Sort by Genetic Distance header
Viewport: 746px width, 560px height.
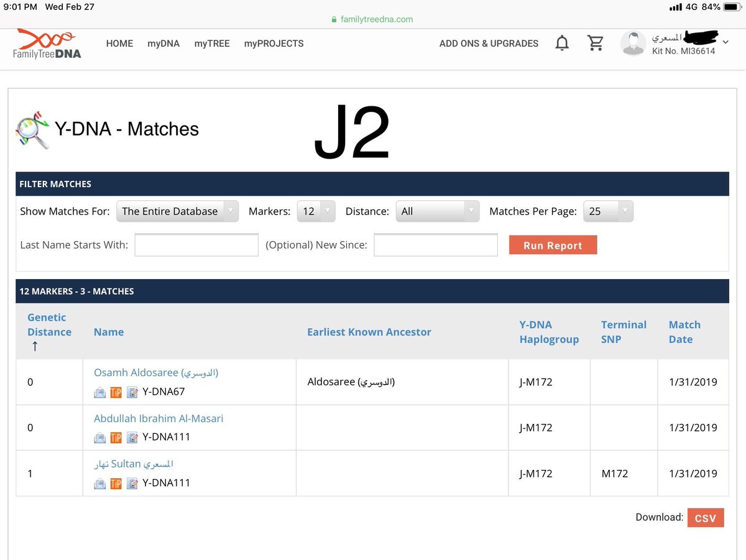(49, 324)
